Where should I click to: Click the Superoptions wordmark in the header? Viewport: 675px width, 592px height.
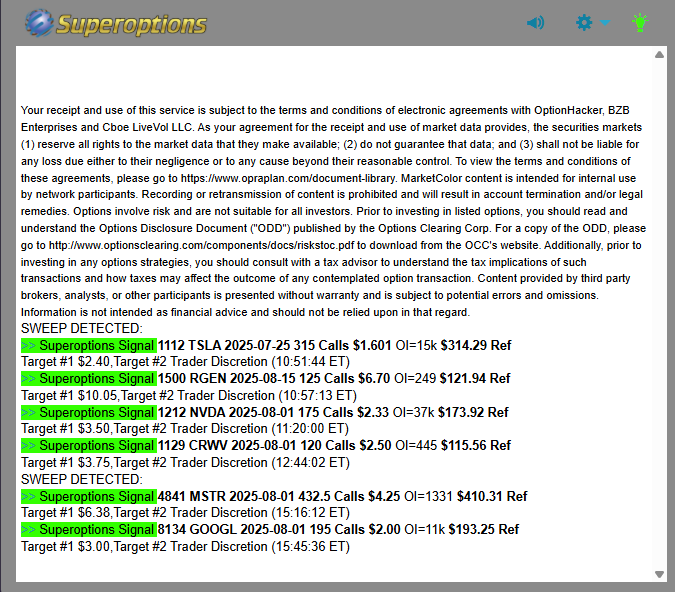point(131,23)
